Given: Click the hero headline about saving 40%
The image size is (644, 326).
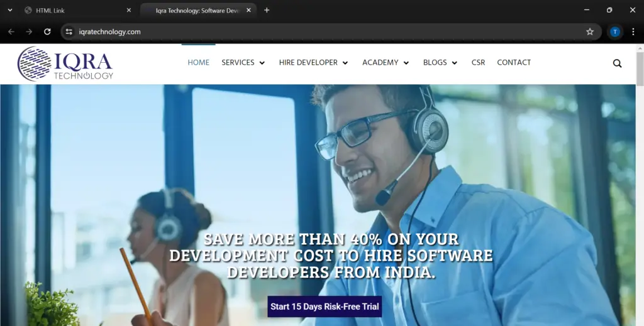Looking at the screenshot, I should pyautogui.click(x=331, y=256).
